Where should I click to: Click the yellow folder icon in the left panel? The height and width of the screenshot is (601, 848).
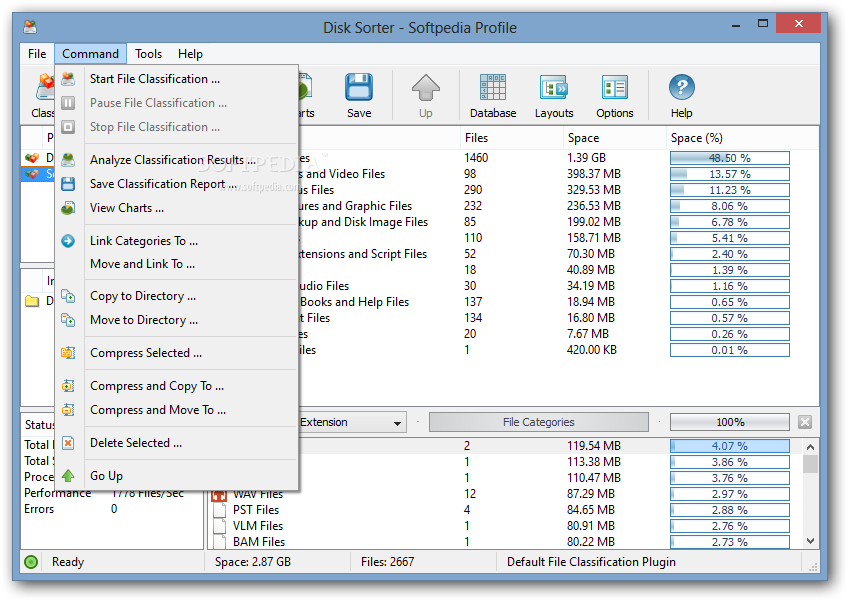tap(32, 301)
